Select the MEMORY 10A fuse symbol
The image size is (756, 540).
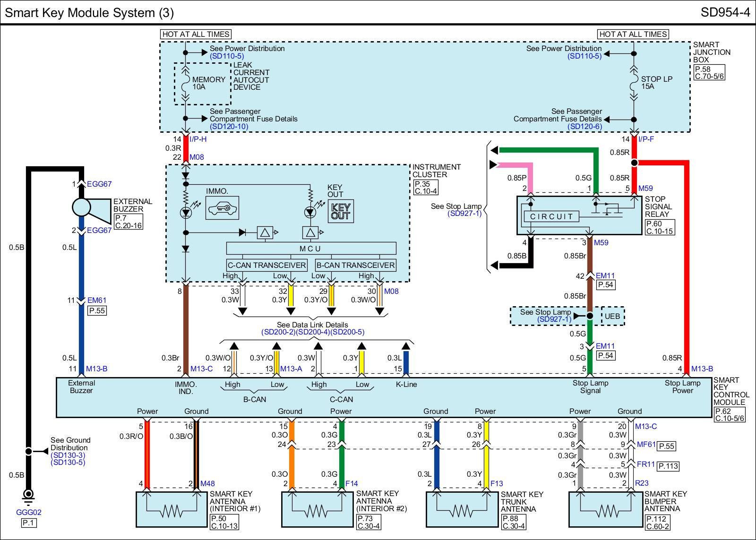pyautogui.click(x=185, y=83)
